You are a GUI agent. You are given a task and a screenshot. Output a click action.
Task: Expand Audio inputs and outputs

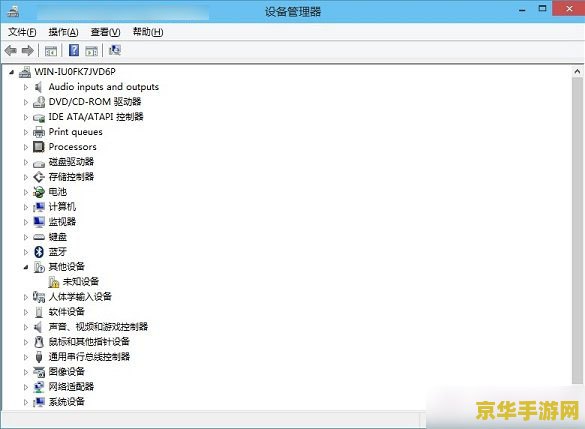pyautogui.click(x=26, y=87)
